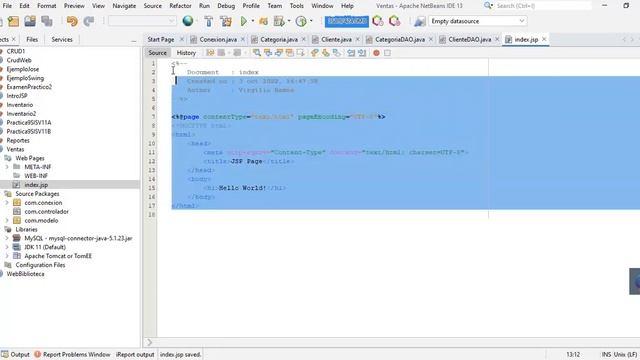This screenshot has width=640, height=360.
Task: Click the Debug Project icon
Action: [x=263, y=21]
